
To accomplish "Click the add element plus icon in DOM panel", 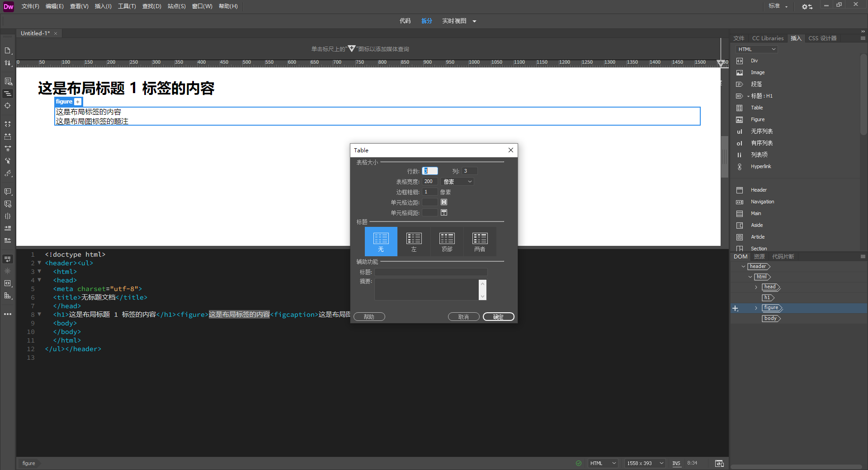I will click(x=735, y=308).
